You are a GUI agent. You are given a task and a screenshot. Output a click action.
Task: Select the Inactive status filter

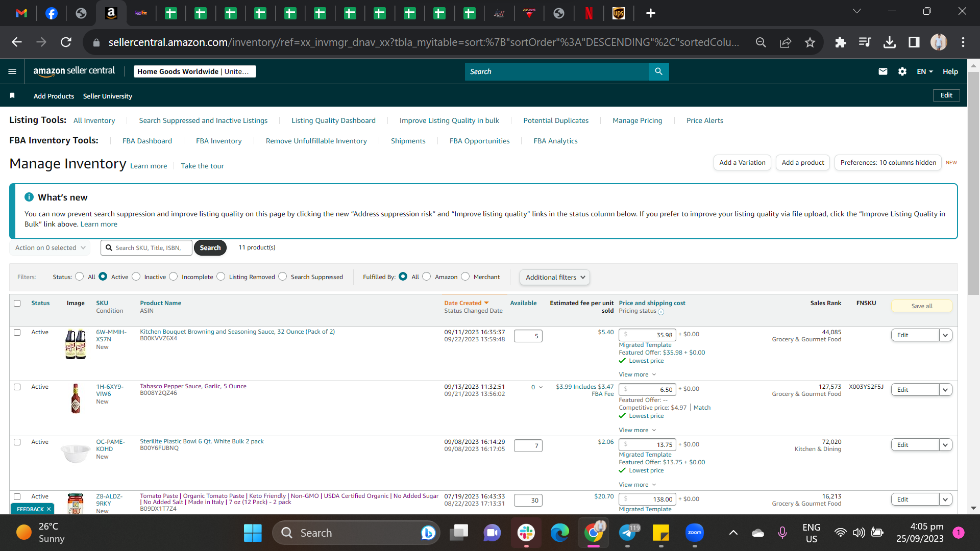point(136,277)
